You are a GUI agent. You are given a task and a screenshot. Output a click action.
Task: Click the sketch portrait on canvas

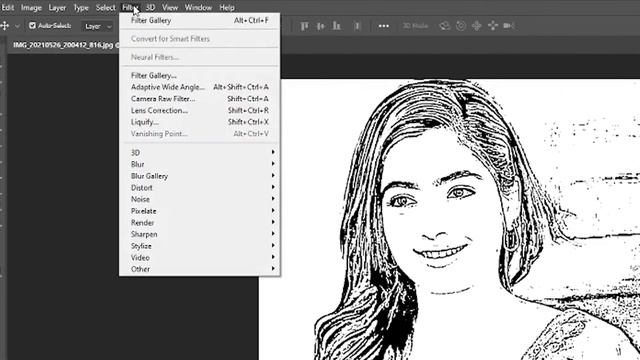(449, 220)
